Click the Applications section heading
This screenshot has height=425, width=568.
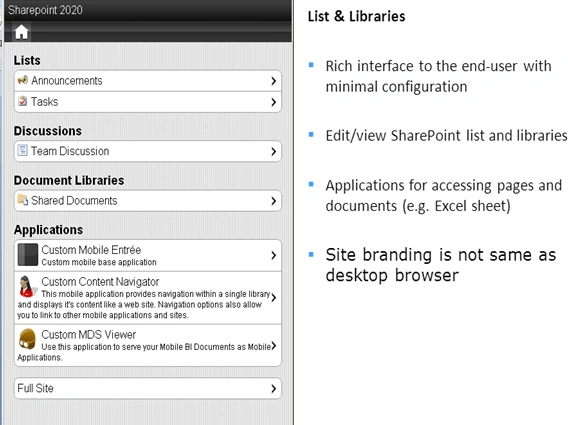(48, 230)
